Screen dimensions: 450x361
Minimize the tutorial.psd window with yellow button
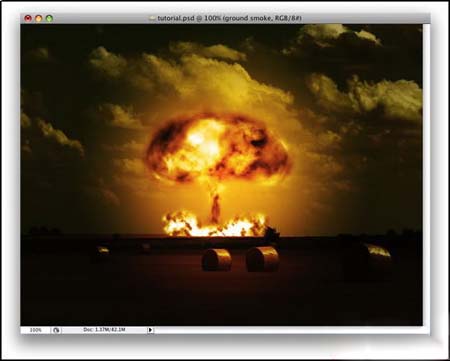point(39,18)
